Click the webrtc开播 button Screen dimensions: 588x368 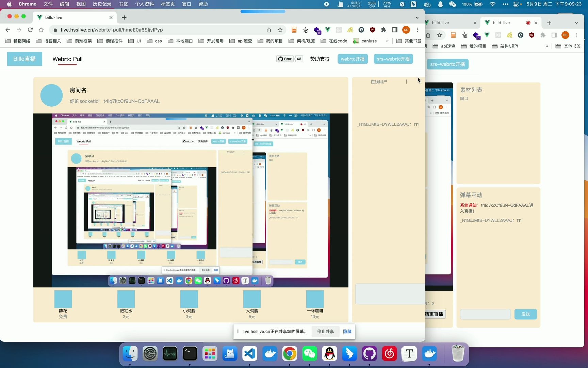[353, 59]
